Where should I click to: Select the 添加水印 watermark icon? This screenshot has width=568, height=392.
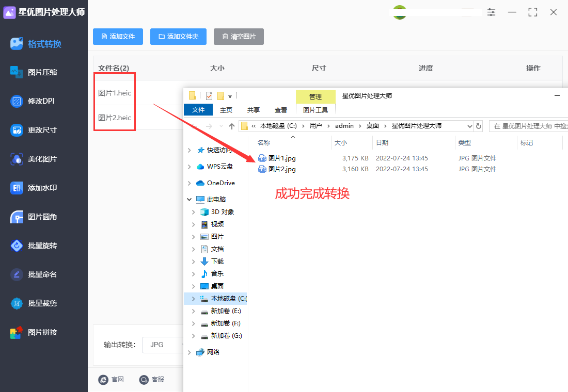(x=17, y=188)
